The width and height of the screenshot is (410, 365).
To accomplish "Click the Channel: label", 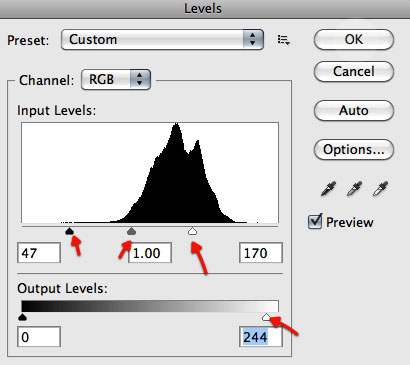I will 47,80.
